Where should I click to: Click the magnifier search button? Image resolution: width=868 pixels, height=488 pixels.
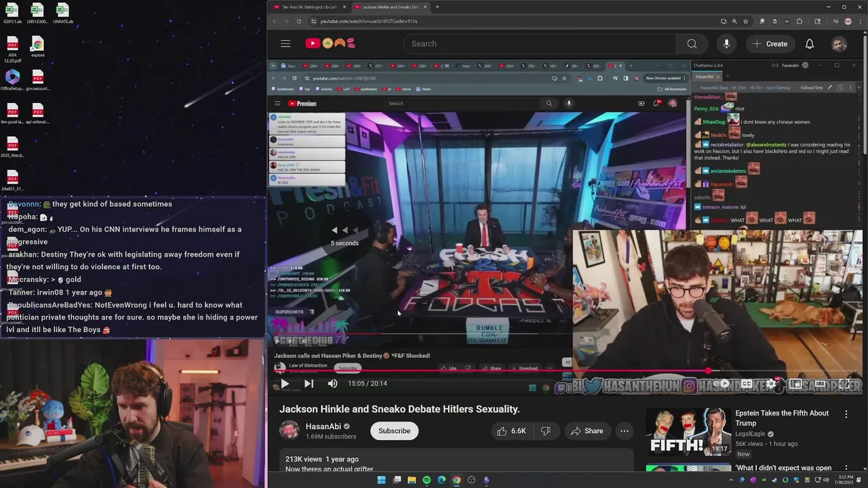point(692,43)
